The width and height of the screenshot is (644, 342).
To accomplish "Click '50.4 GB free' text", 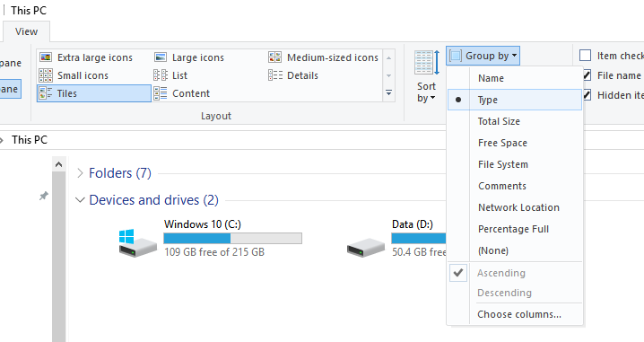I will coord(419,252).
